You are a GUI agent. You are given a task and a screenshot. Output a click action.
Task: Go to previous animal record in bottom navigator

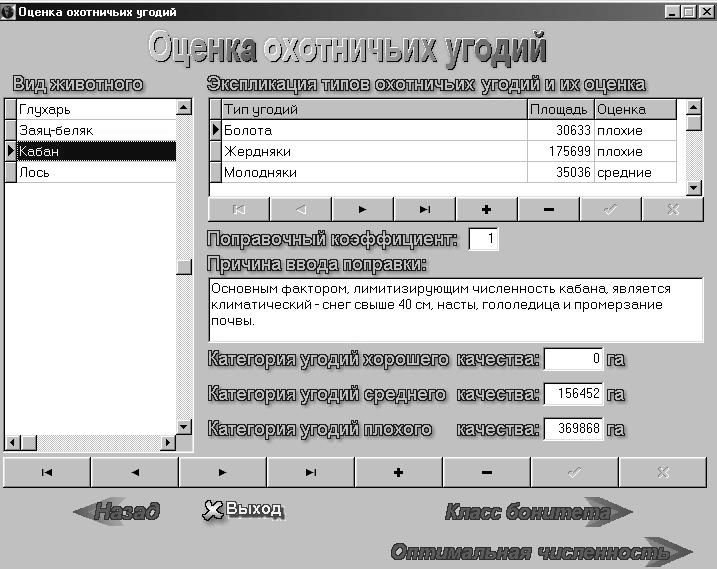tap(135, 472)
